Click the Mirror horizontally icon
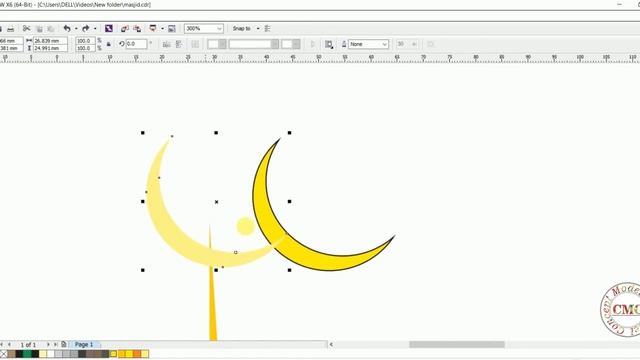Screen dimensions: 640x360 point(167,44)
